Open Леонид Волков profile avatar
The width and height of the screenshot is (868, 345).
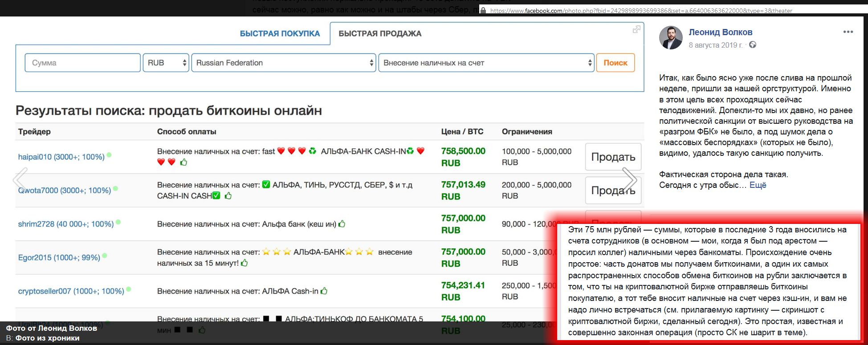click(x=671, y=37)
